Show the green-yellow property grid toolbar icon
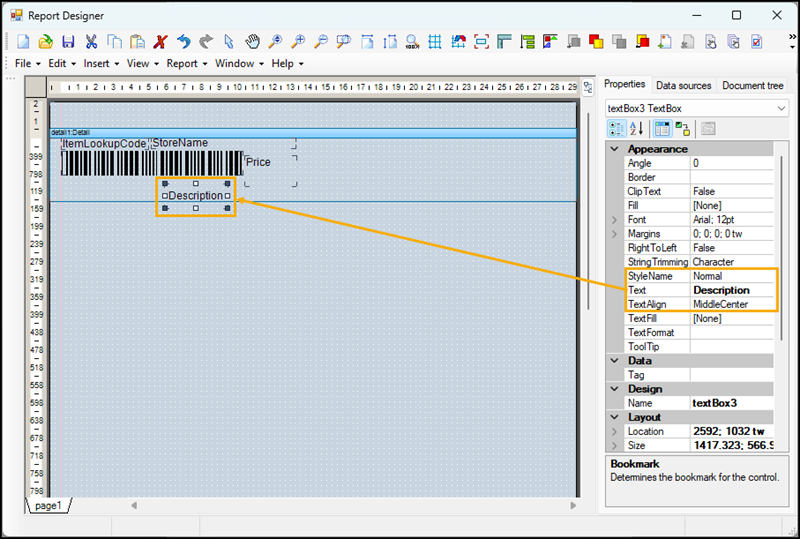800x539 pixels. tap(682, 129)
